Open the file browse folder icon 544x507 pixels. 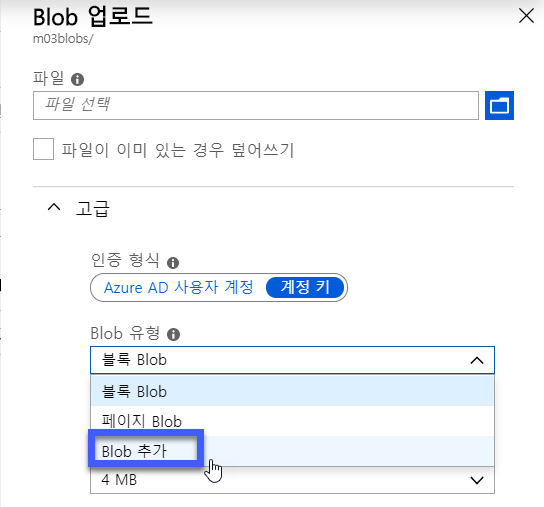tap(499, 105)
